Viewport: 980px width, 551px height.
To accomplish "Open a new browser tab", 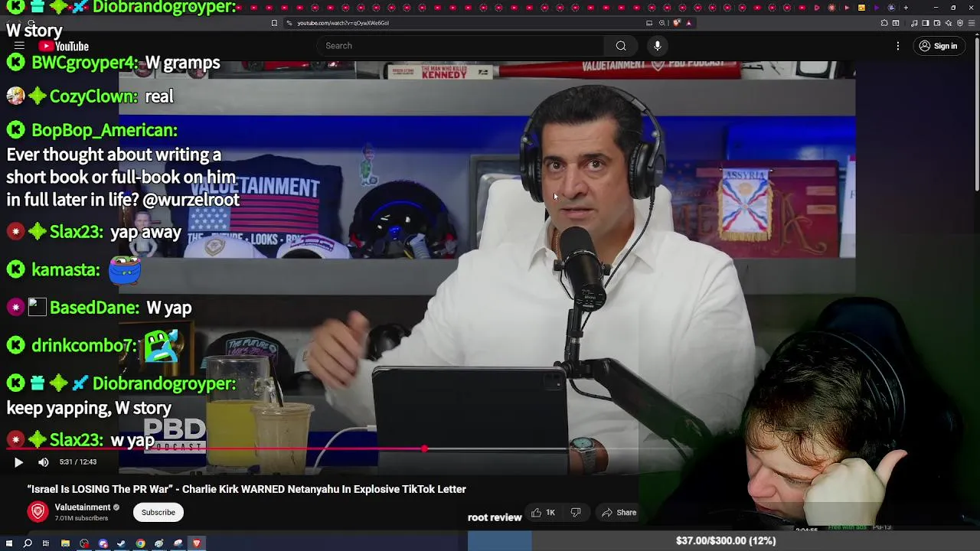I will tap(906, 8).
